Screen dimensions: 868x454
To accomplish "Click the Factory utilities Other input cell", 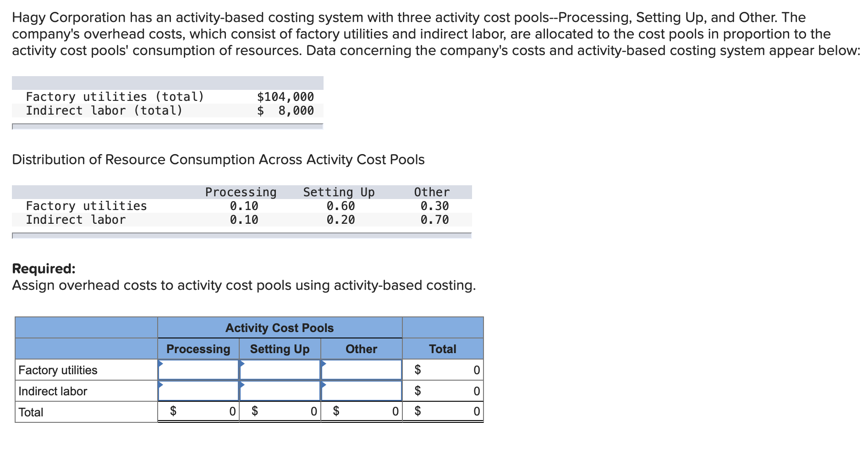I will click(361, 370).
